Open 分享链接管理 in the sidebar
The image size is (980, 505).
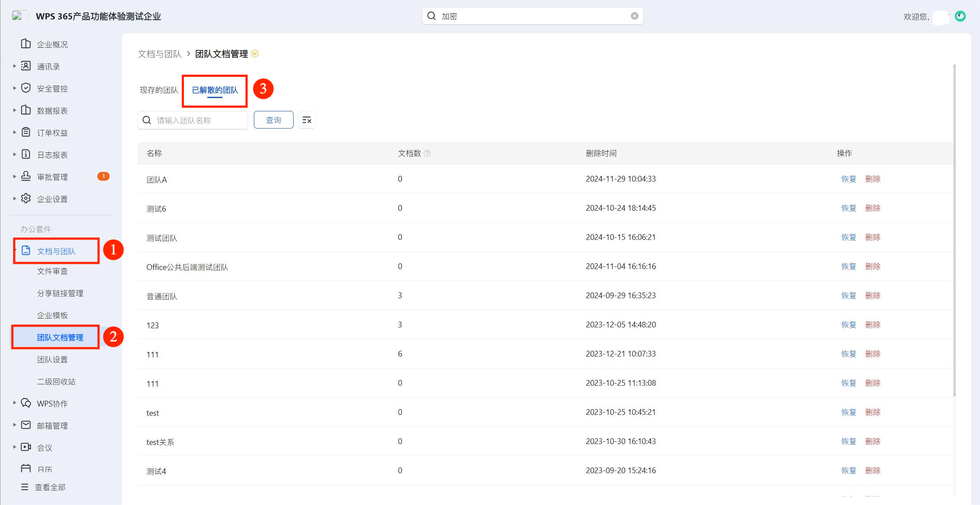60,293
